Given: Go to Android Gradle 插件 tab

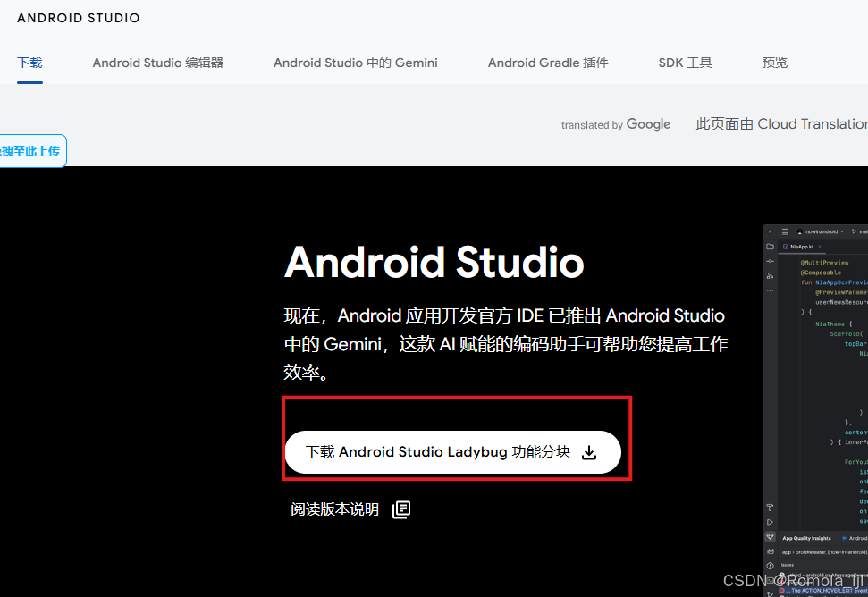Looking at the screenshot, I should pyautogui.click(x=548, y=63).
